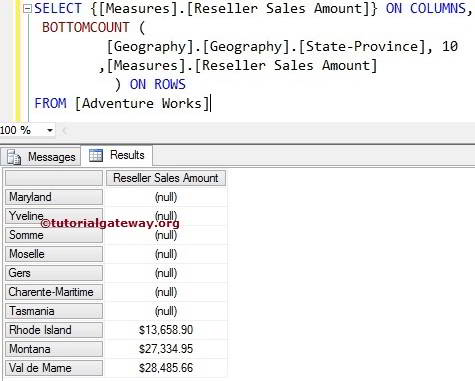This screenshot has width=475, height=381.
Task: Place cursor on the FROM keyword
Action: pyautogui.click(x=50, y=103)
